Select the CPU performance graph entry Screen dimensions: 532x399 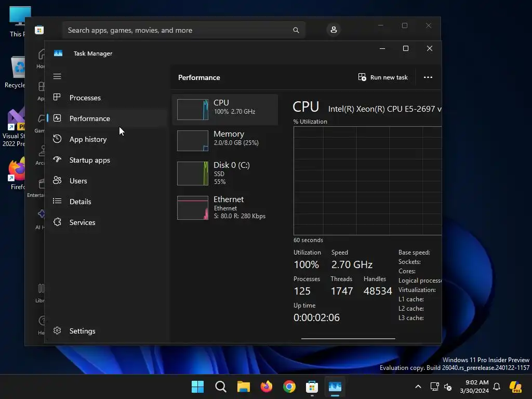pos(225,110)
